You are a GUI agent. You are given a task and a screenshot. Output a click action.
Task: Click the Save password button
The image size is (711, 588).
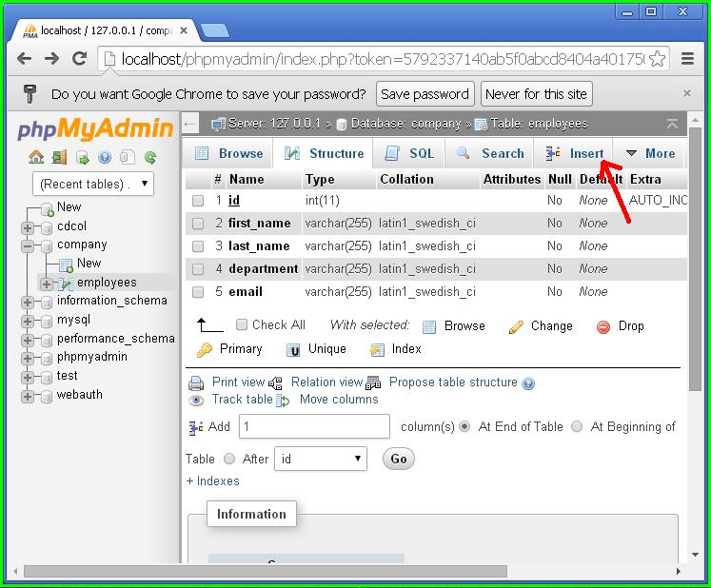click(x=425, y=94)
